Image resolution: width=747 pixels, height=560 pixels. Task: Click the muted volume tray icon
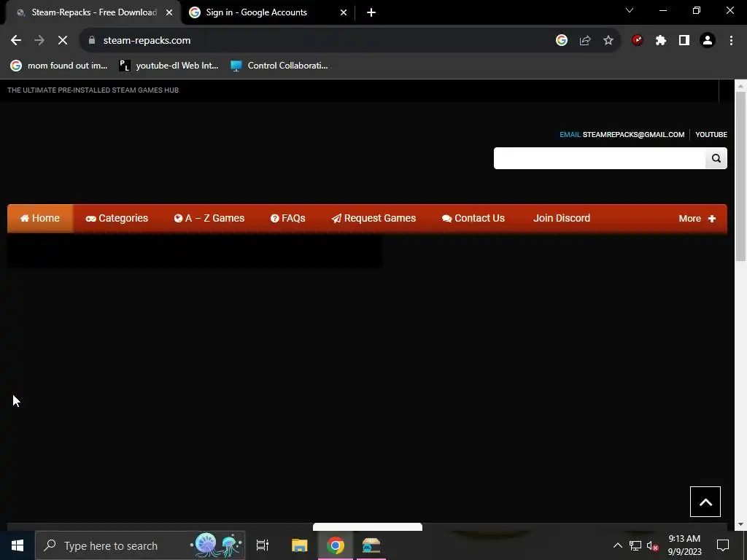[653, 545]
